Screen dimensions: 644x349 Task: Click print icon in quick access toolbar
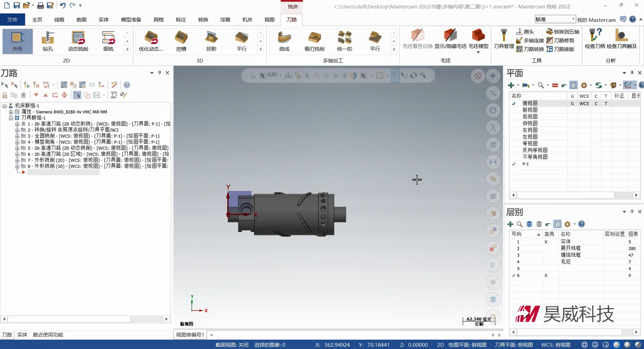40,5
